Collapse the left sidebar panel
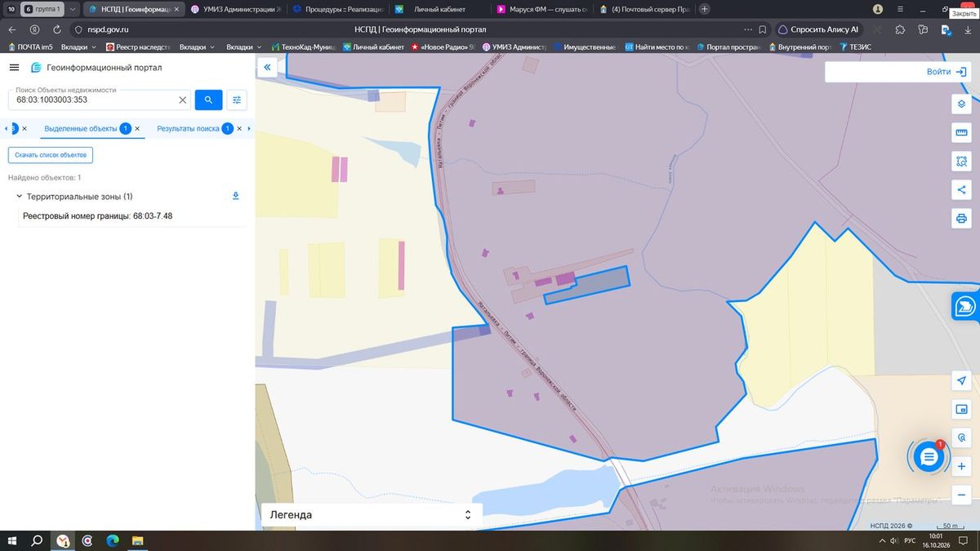The width and height of the screenshot is (980, 551). [266, 68]
